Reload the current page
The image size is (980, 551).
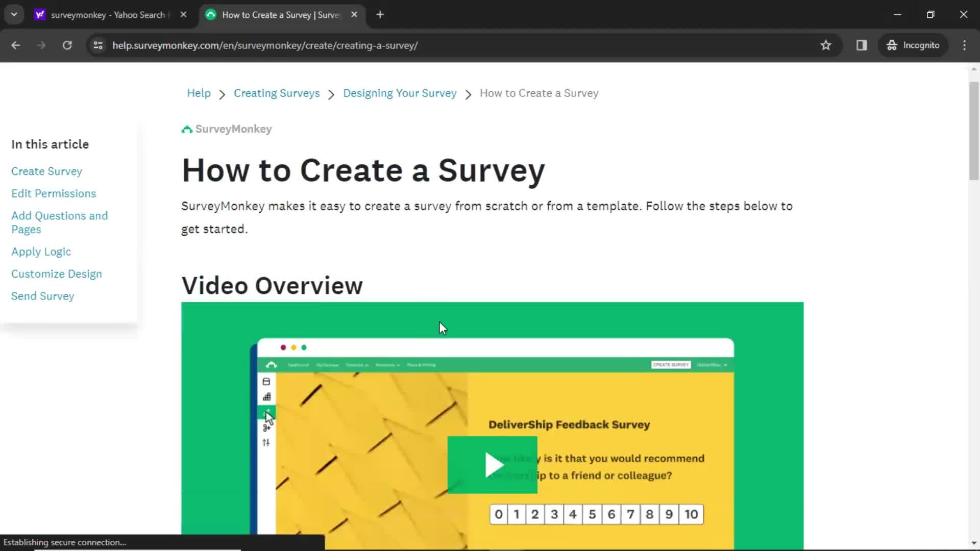click(x=67, y=45)
